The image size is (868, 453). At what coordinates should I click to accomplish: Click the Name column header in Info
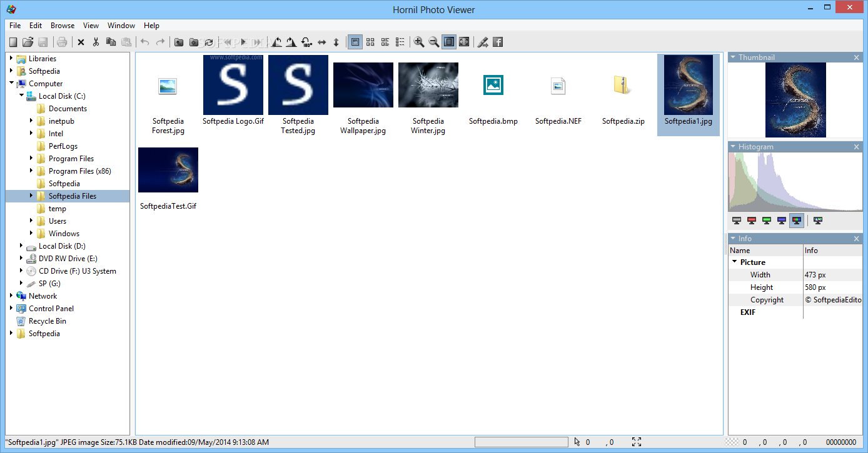[765, 251]
